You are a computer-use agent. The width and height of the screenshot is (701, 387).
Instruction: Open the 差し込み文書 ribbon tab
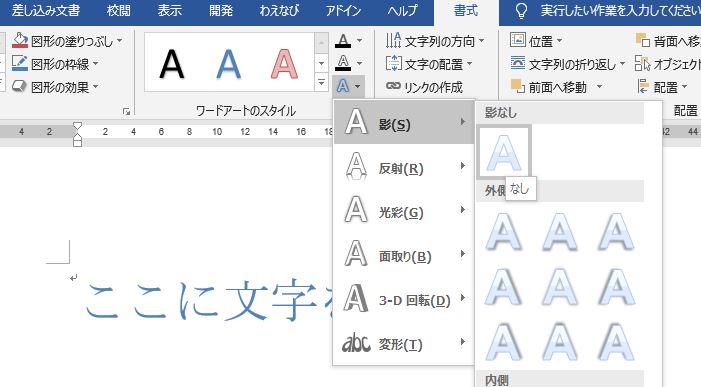tap(46, 10)
